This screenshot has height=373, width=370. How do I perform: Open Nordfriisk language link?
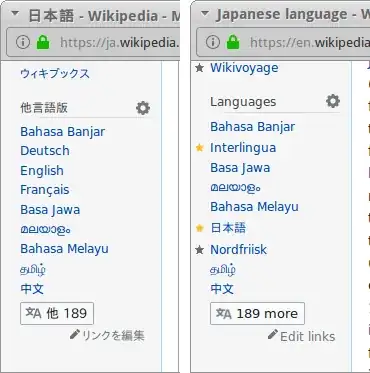(238, 250)
